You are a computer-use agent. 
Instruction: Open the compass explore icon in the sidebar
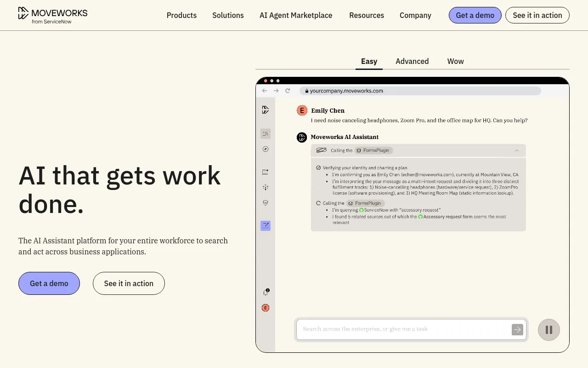point(265,149)
